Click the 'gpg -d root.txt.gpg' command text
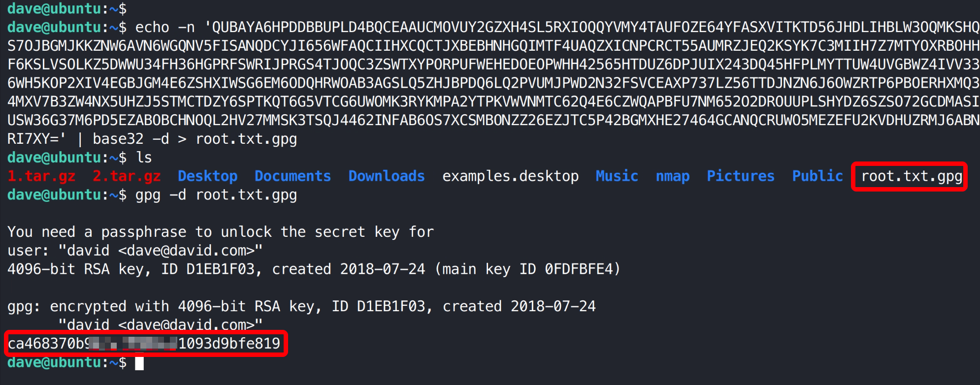 [x=216, y=195]
